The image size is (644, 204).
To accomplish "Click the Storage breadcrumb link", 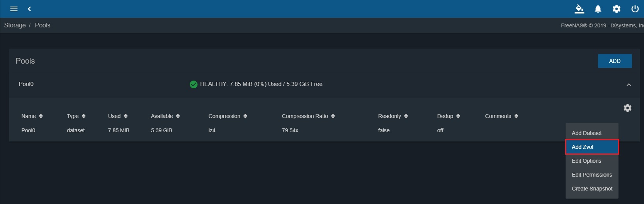I will pyautogui.click(x=15, y=25).
